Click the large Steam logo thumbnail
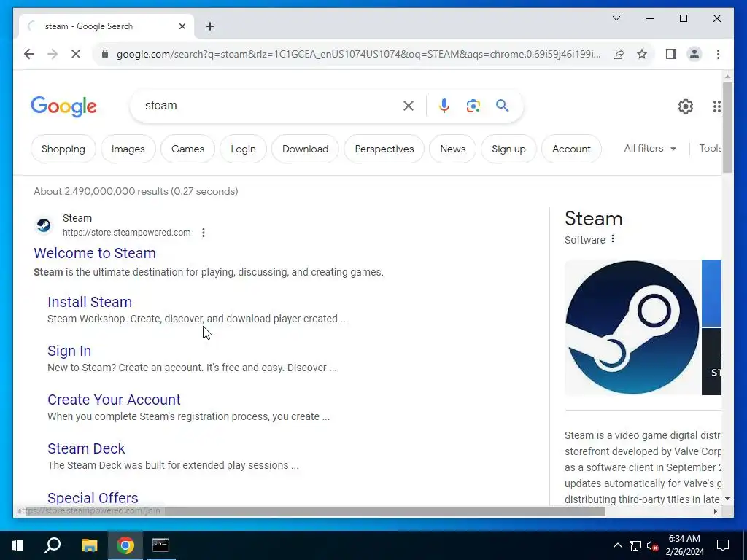This screenshot has height=560, width=747. [x=632, y=327]
